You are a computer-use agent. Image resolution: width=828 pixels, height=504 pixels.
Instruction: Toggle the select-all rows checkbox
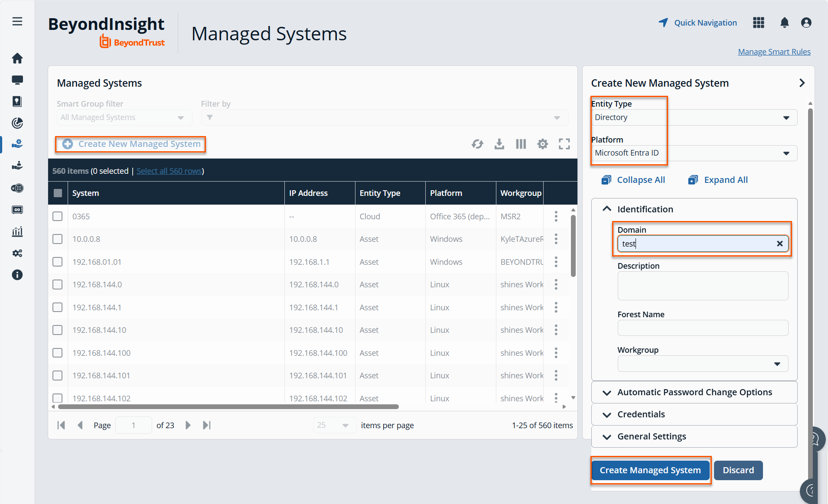click(58, 193)
